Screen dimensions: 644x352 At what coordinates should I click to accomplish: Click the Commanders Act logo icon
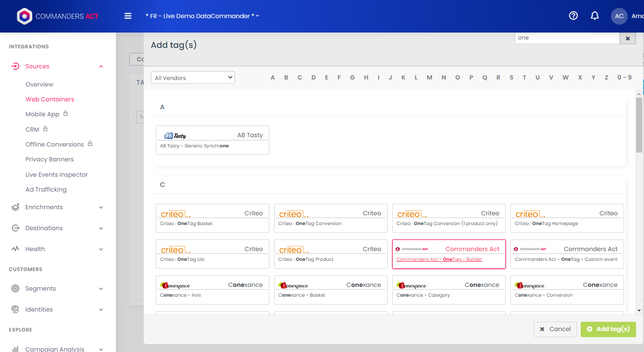[x=24, y=16]
